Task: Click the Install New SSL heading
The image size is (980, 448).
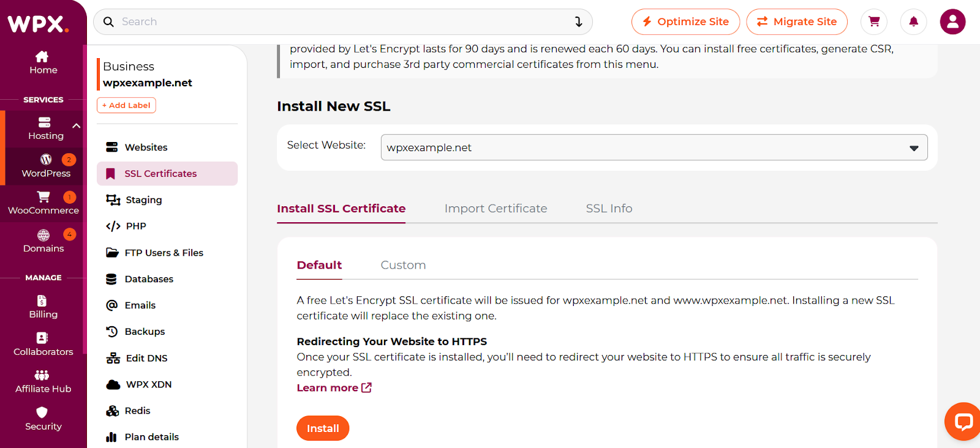Action: 333,106
